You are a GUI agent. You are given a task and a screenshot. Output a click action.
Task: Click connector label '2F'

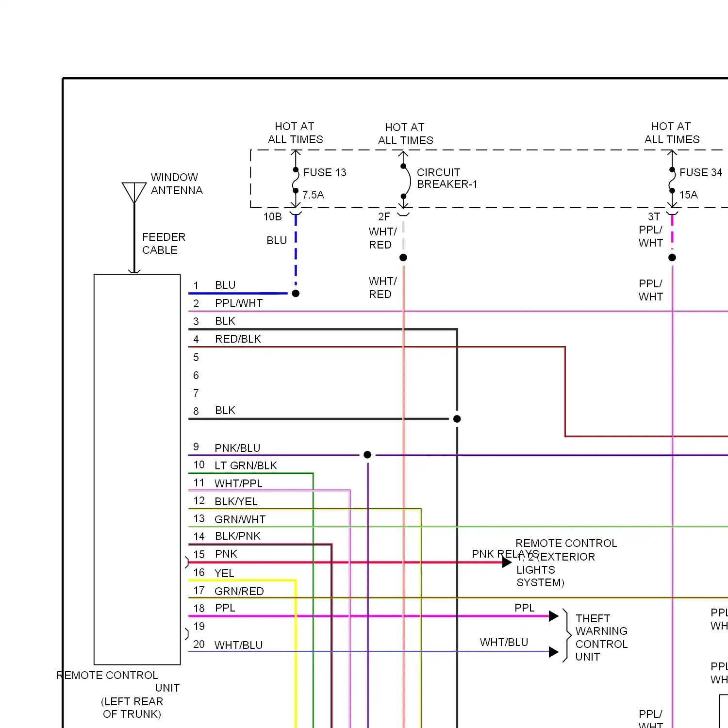(x=383, y=216)
